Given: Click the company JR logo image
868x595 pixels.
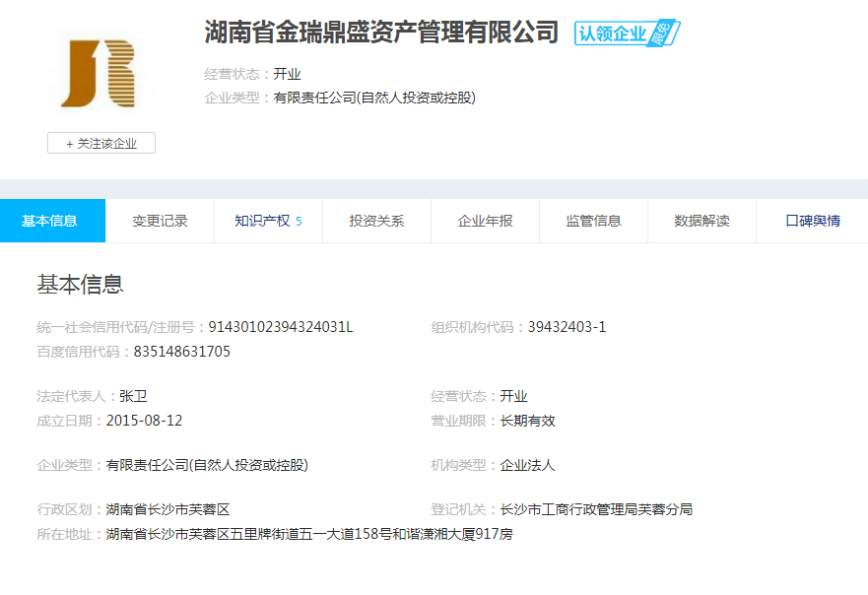Looking at the screenshot, I should (x=98, y=73).
